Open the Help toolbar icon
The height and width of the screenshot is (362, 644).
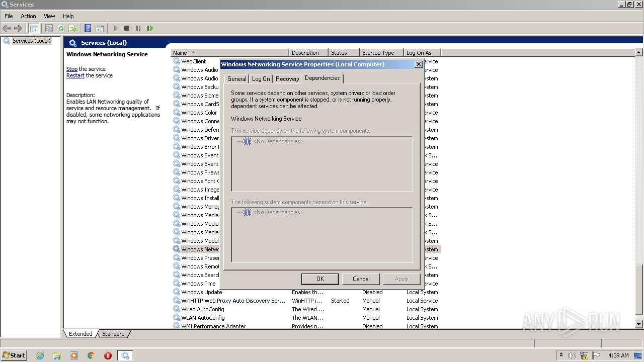coord(88,29)
